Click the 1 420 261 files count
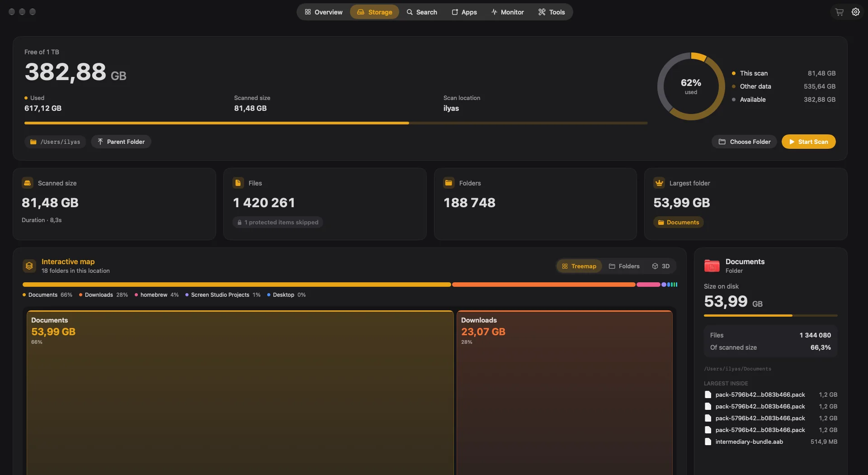The width and height of the screenshot is (868, 475). 264,203
